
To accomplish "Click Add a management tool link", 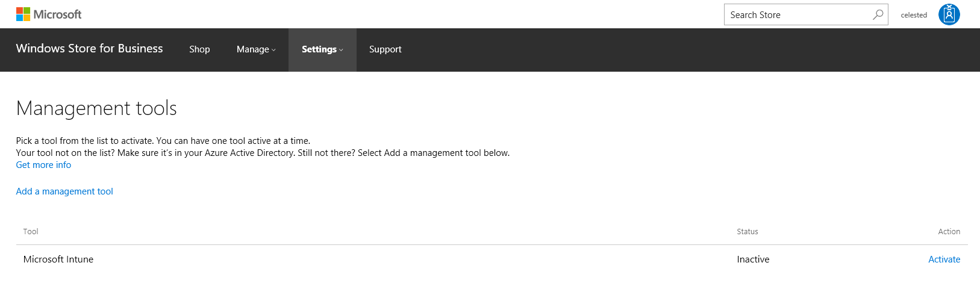I will click(x=64, y=191).
